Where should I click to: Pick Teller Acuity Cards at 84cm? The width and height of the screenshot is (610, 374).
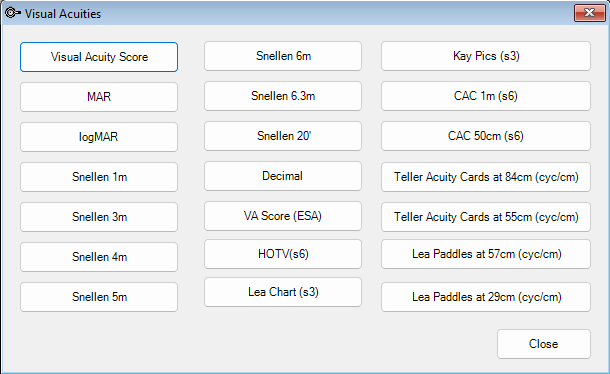(x=486, y=177)
